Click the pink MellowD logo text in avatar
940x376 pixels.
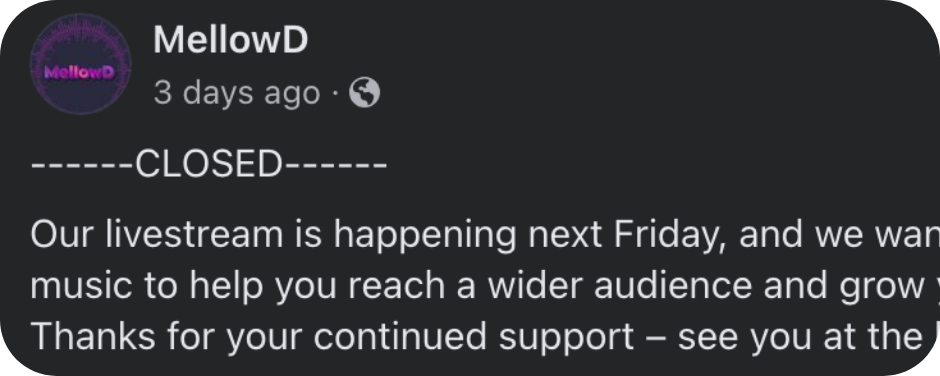pyautogui.click(x=80, y=73)
